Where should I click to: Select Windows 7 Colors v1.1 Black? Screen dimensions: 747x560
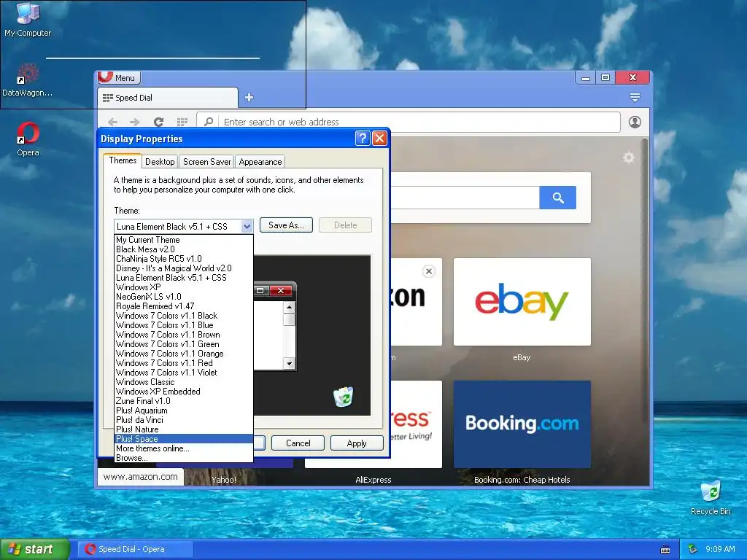click(x=184, y=316)
